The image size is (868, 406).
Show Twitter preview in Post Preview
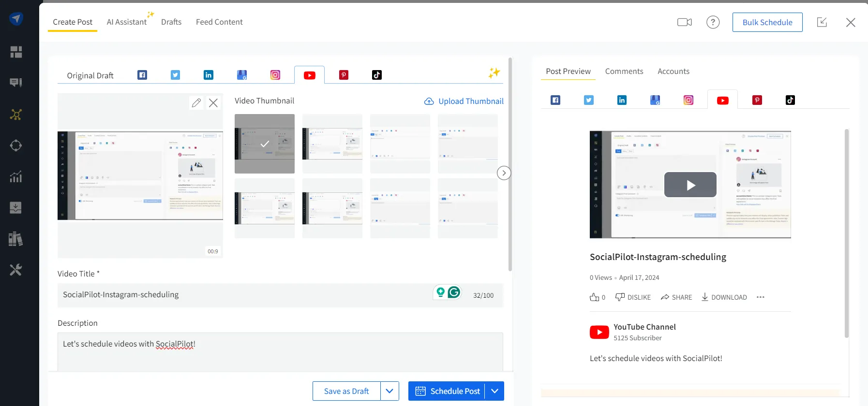tap(589, 100)
